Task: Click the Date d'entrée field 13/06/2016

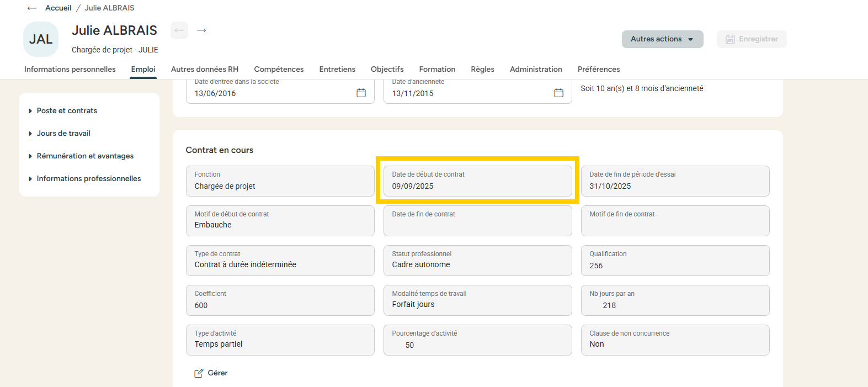Action: [x=280, y=91]
